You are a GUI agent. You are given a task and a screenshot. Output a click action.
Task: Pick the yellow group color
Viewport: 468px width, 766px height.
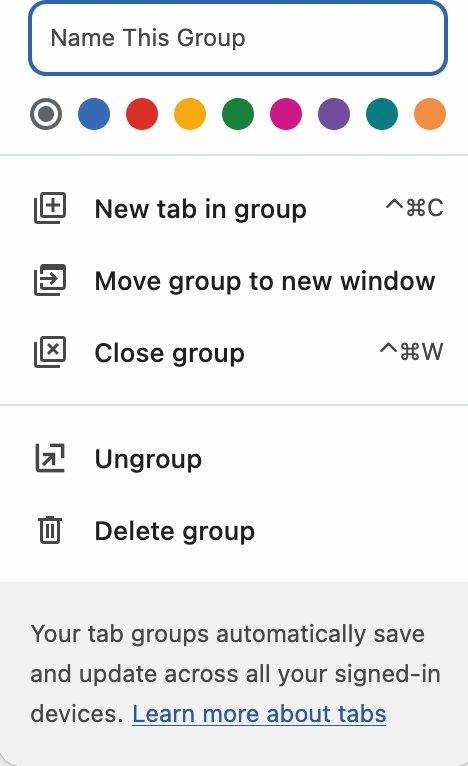(190, 114)
